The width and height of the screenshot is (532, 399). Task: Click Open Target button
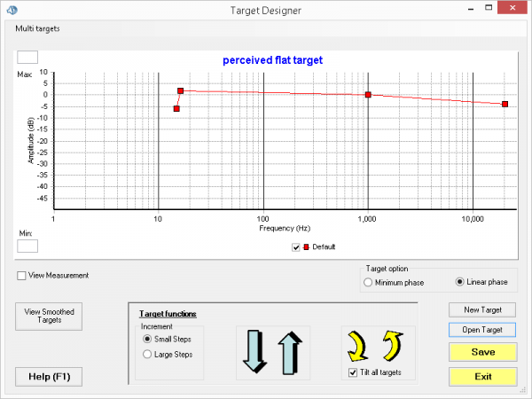pyautogui.click(x=482, y=330)
